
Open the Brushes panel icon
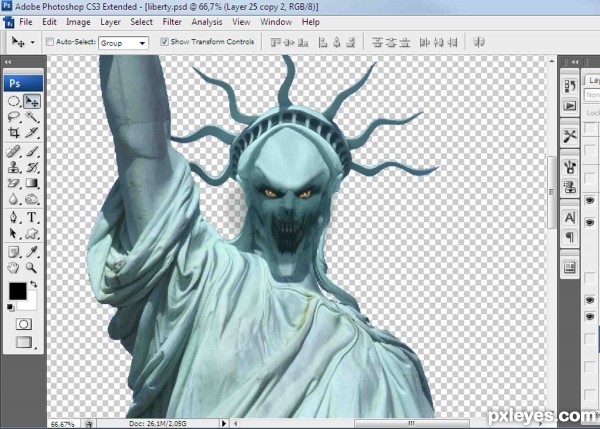[569, 167]
